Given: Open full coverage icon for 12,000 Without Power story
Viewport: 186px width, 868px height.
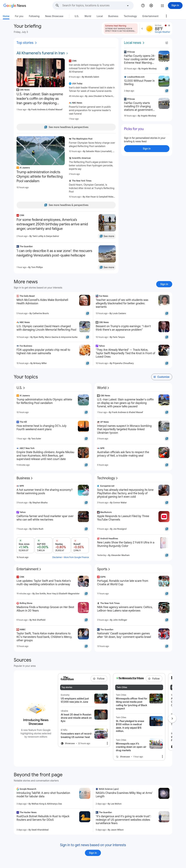Looking at the screenshot, I should pyautogui.click(x=167, y=91).
